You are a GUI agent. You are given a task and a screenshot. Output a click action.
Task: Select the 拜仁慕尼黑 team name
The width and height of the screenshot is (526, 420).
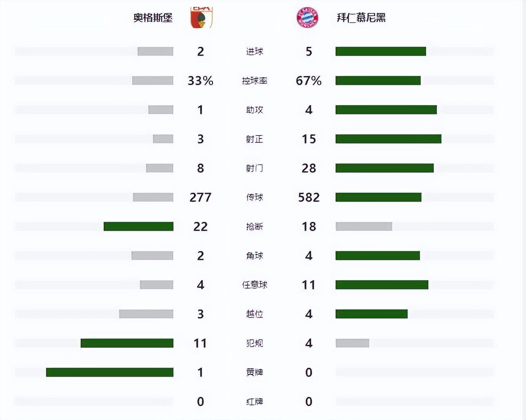tap(361, 18)
